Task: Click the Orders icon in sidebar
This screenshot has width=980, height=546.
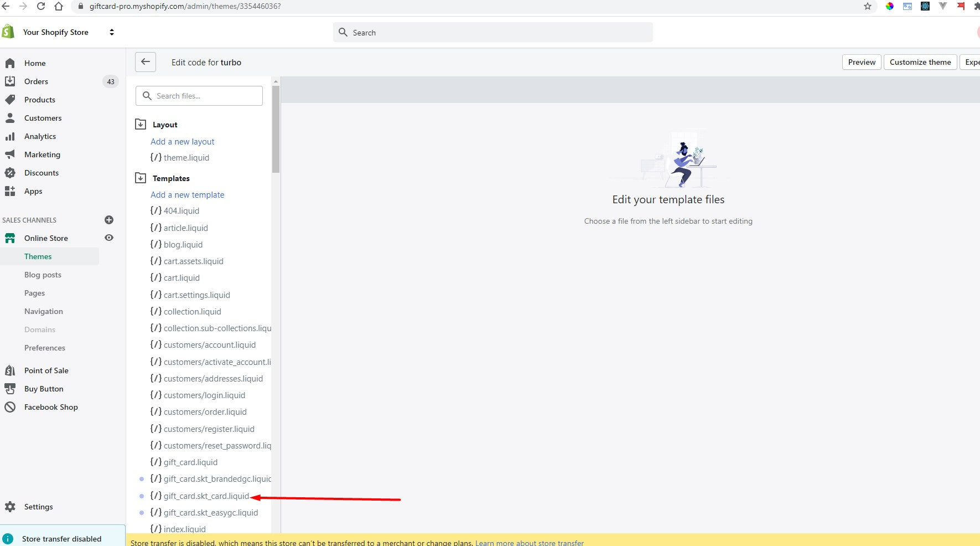Action: (10, 81)
